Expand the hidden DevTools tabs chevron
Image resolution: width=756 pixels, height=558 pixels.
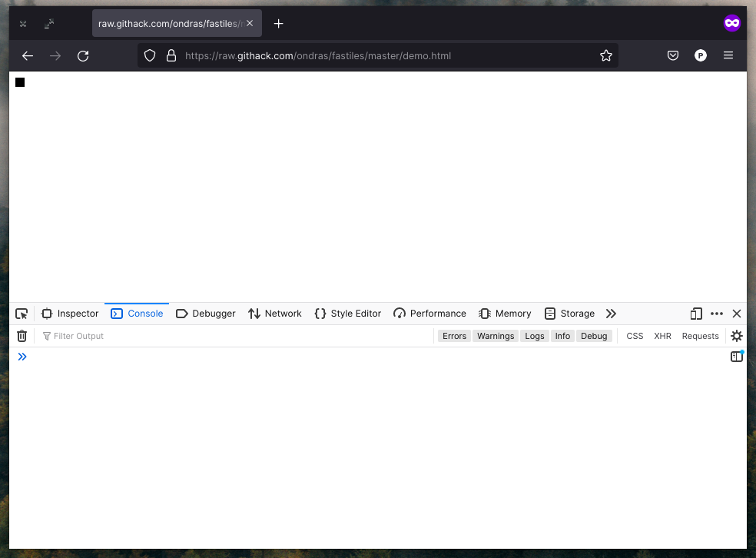coord(611,314)
